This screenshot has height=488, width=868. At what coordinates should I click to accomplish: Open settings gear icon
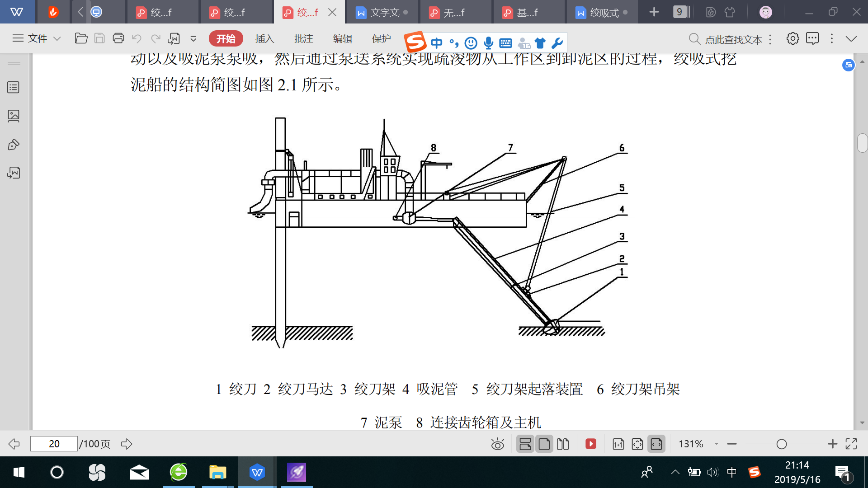click(793, 38)
